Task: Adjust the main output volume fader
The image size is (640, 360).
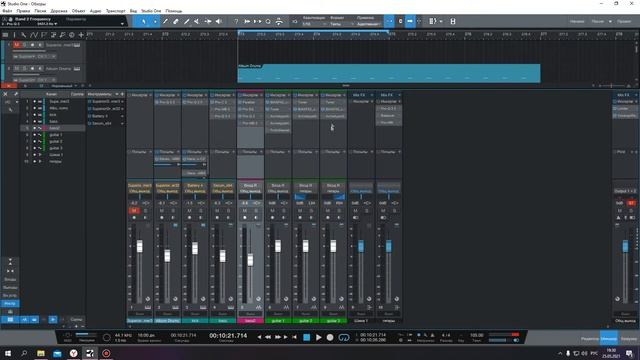Action: (625, 246)
